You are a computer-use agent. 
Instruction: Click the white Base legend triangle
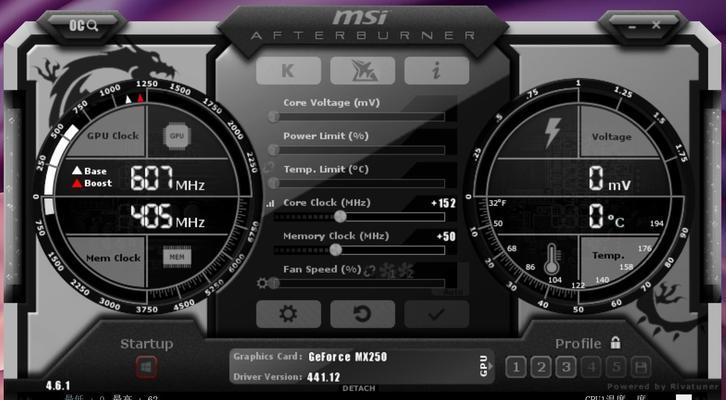point(77,171)
